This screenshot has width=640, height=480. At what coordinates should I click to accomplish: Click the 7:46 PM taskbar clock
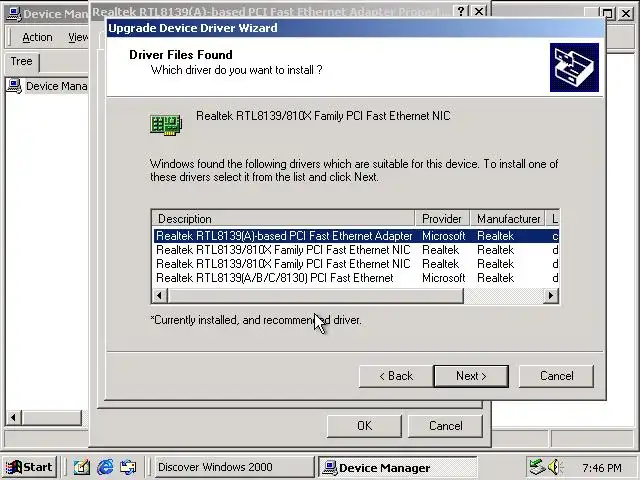[x=602, y=467]
